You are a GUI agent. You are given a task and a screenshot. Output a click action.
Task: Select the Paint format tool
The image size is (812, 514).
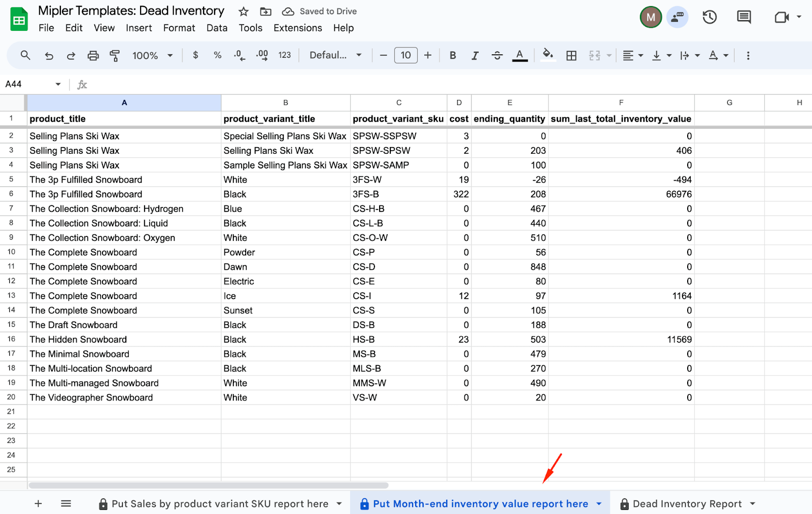pos(115,56)
